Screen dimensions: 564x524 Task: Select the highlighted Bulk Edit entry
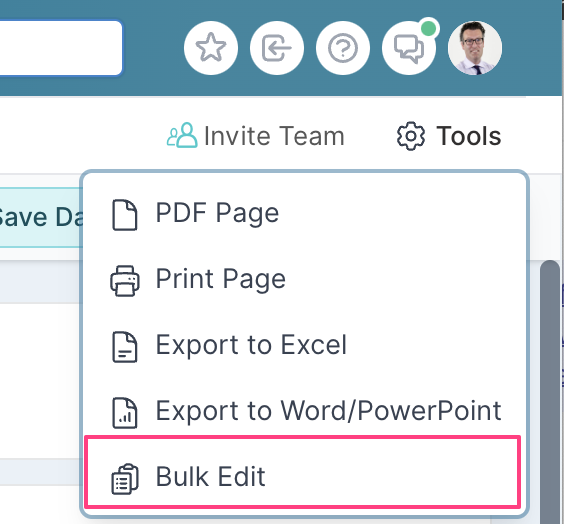(303, 472)
